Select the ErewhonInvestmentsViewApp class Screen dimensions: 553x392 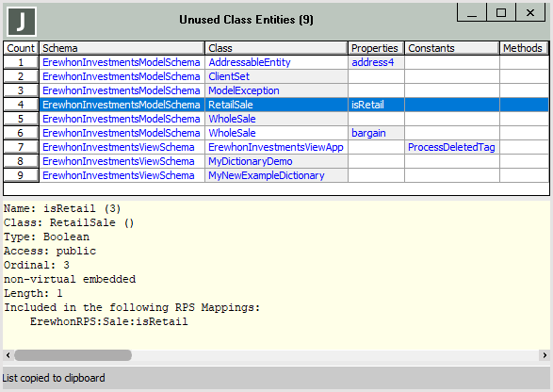276,147
